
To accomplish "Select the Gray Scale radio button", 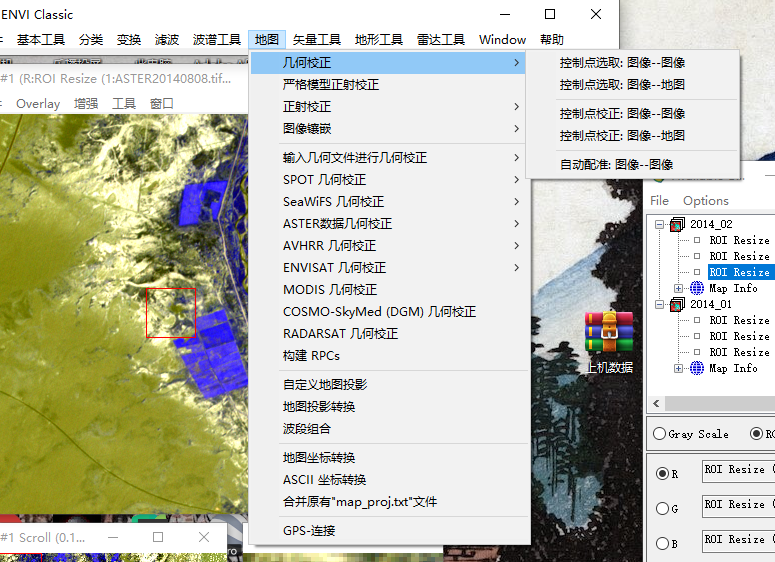I will (x=659, y=434).
